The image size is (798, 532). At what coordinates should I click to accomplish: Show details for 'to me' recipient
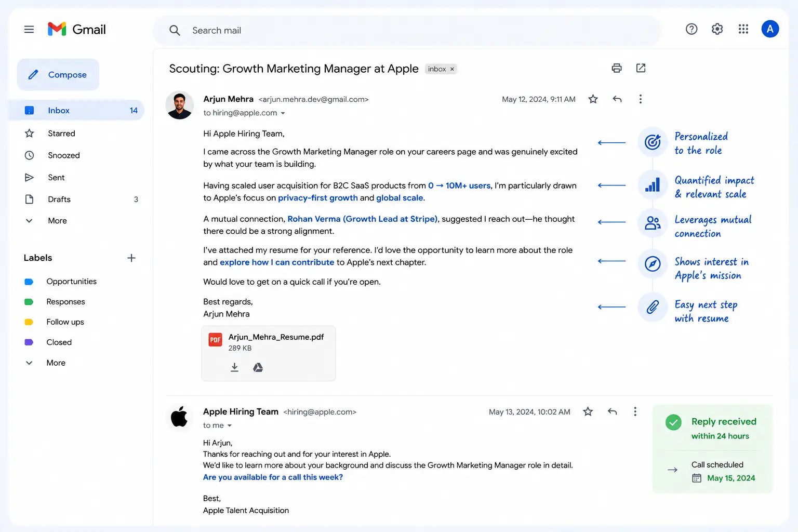pos(230,425)
